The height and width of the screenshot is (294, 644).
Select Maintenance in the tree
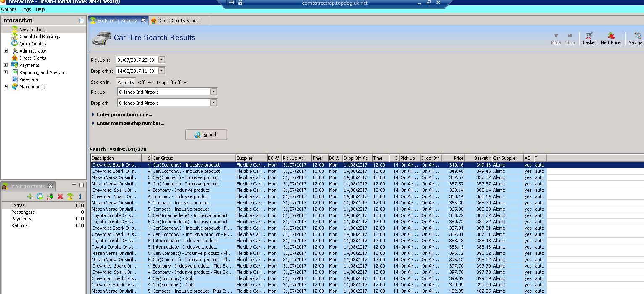click(x=32, y=87)
